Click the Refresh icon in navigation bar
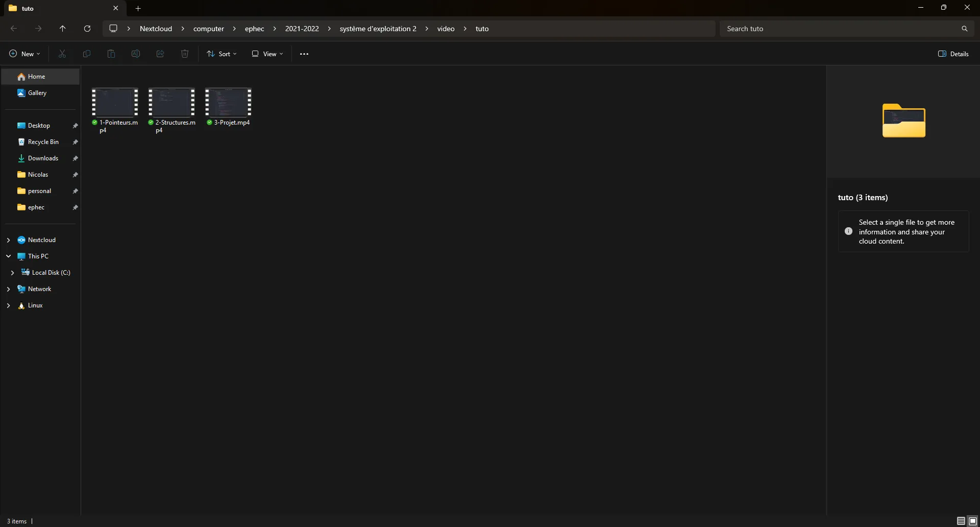Viewport: 980px width, 527px height. (x=87, y=29)
